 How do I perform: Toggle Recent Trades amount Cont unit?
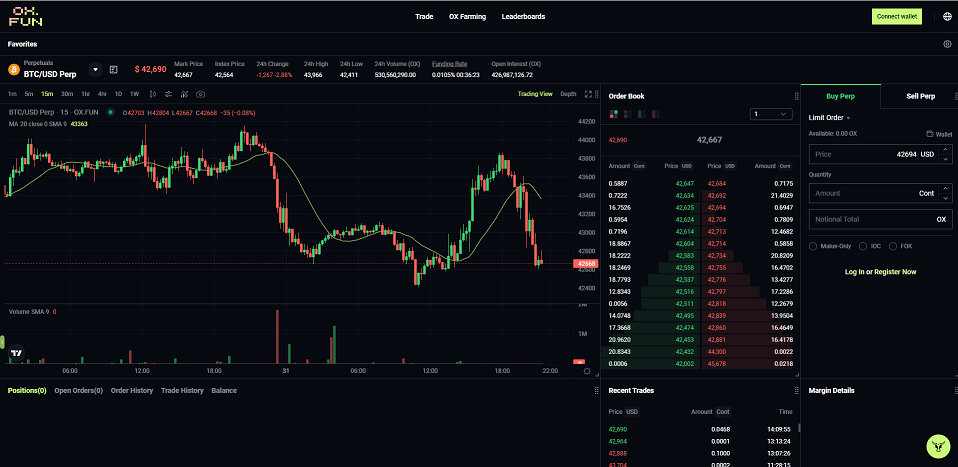[723, 412]
